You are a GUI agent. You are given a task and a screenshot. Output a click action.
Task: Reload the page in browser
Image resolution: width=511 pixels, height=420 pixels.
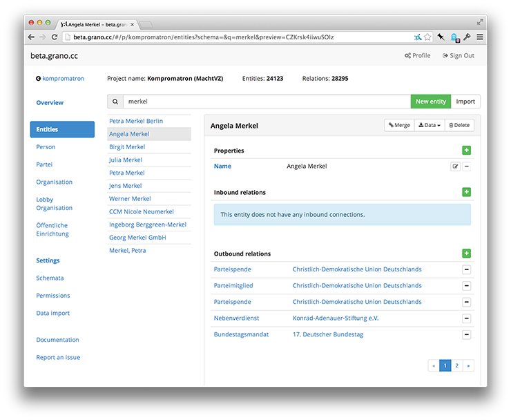pyautogui.click(x=55, y=37)
